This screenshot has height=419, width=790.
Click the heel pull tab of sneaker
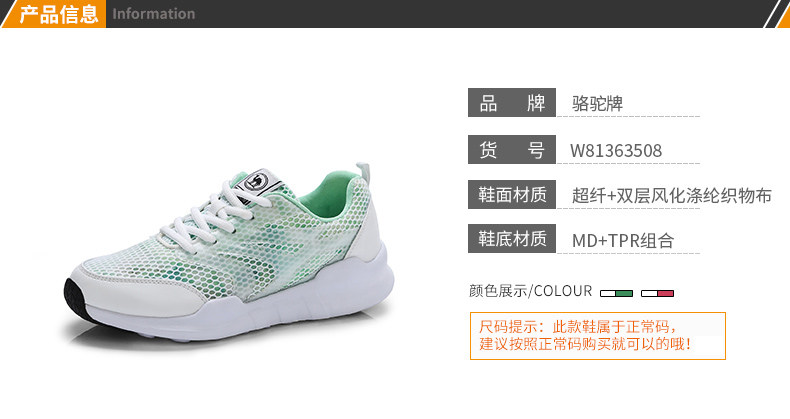(364, 172)
